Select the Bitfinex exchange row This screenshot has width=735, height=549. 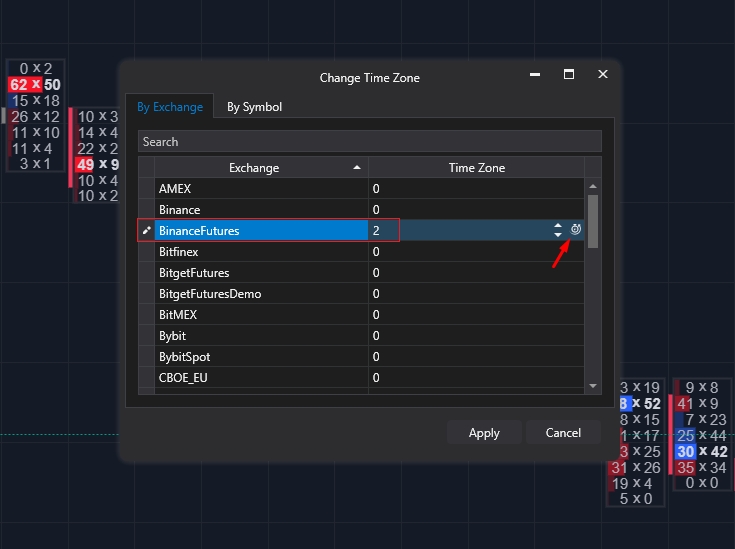point(261,252)
